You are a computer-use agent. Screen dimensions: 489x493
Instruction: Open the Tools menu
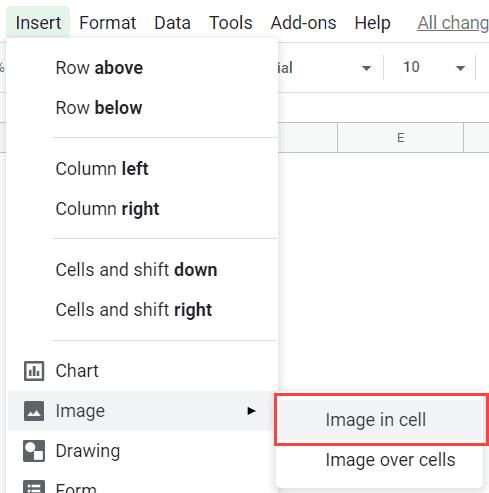(230, 23)
